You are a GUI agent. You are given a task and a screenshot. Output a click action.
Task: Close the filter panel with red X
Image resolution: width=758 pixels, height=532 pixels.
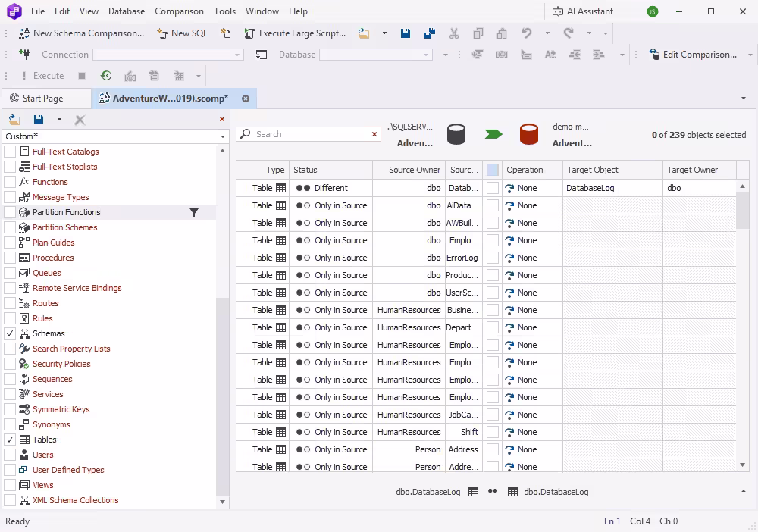(x=222, y=119)
